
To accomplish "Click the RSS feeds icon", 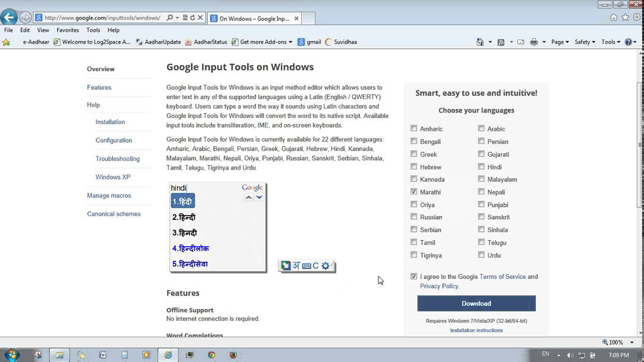I will tap(500, 42).
